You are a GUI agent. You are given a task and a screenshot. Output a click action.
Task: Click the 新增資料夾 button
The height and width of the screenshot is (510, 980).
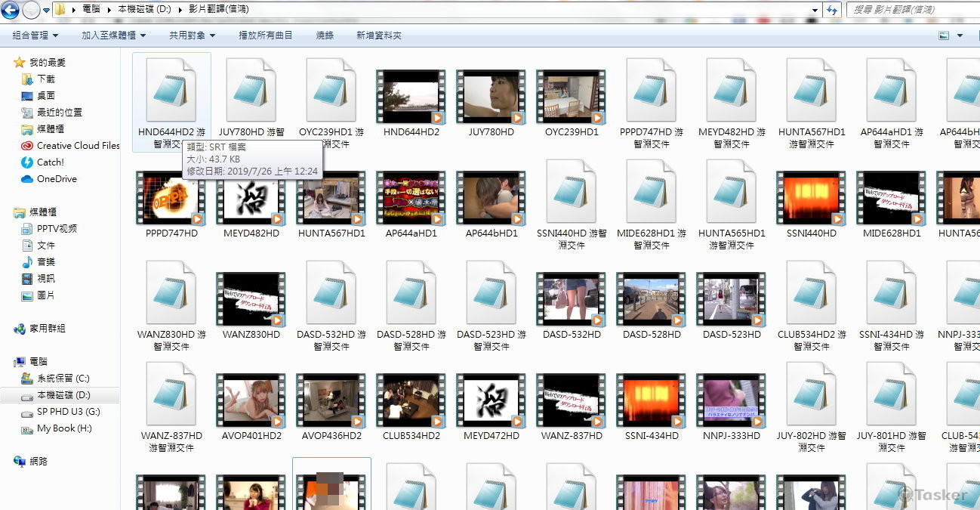pos(378,36)
